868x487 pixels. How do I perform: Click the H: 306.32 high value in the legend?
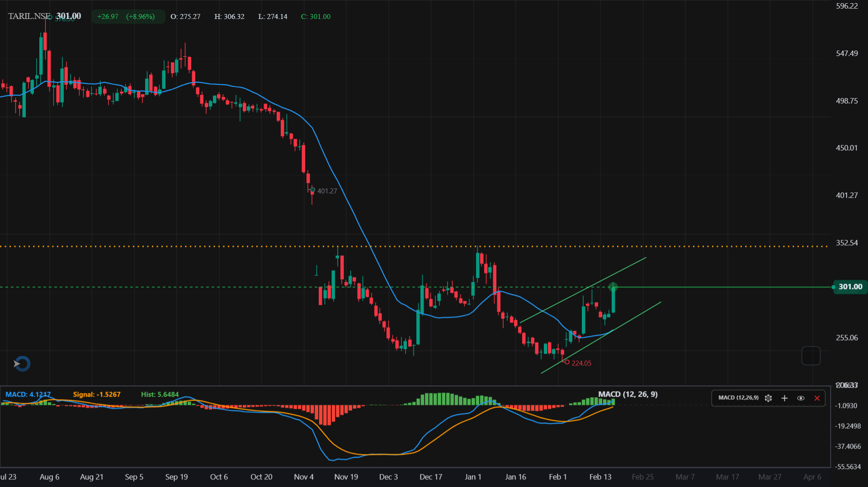click(x=229, y=16)
